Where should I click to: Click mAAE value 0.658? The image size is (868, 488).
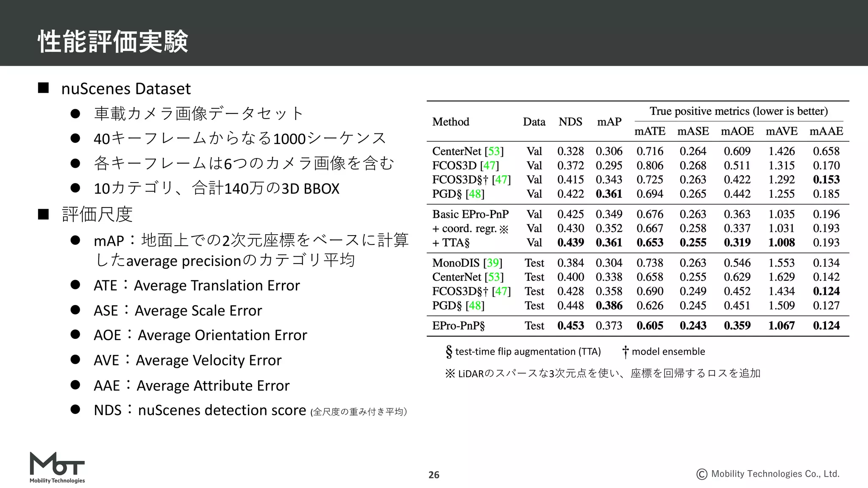tap(826, 151)
